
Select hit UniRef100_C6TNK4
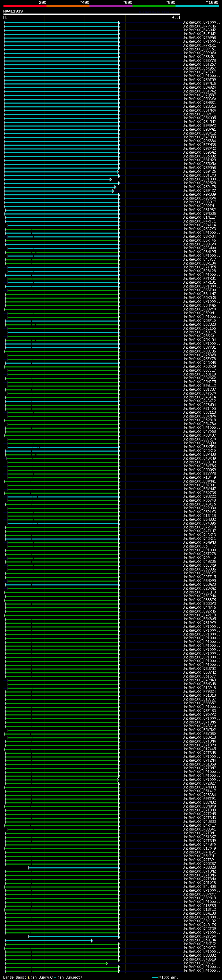point(199,110)
